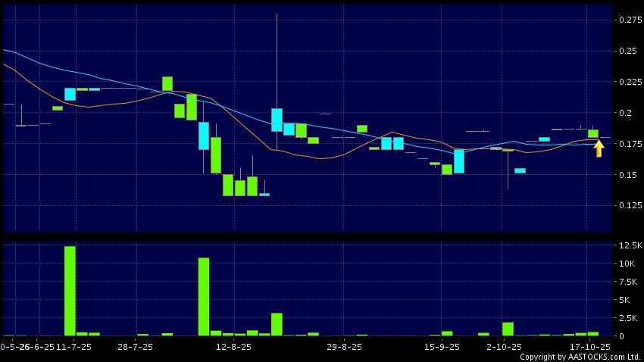The image size is (644, 362).
Task: Click the 0.125 price axis label
Action: click(629, 206)
